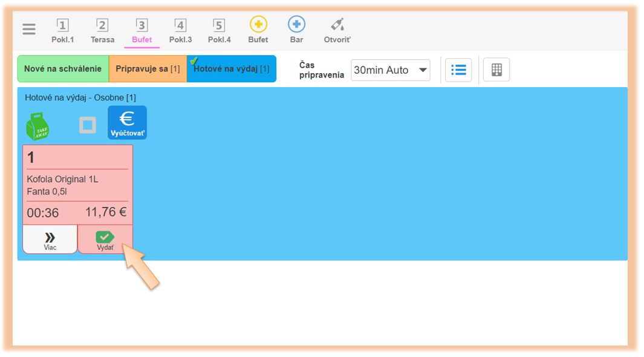Click the green take away bag icon
The height and width of the screenshot is (357, 644).
pos(37,125)
